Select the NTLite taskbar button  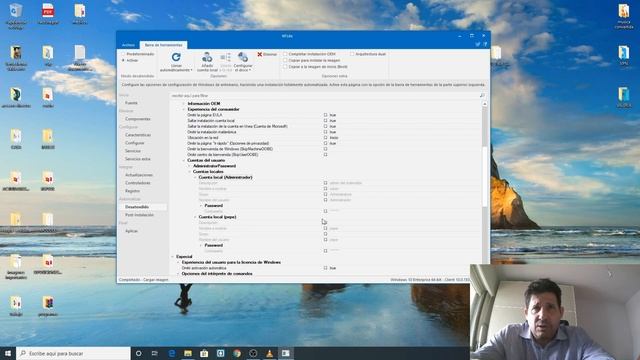286,353
